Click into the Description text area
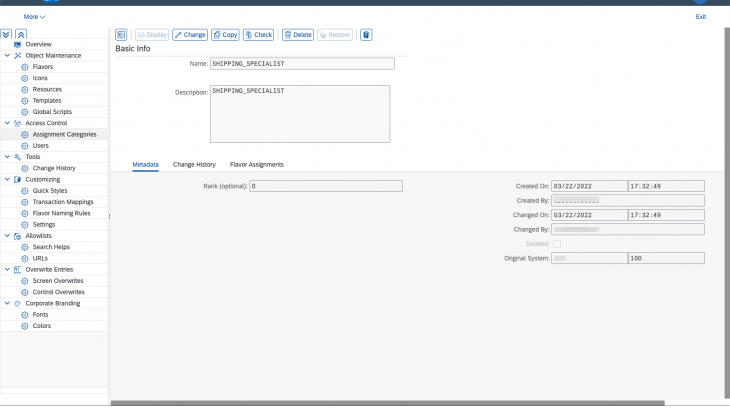This screenshot has width=730, height=410. pyautogui.click(x=299, y=114)
